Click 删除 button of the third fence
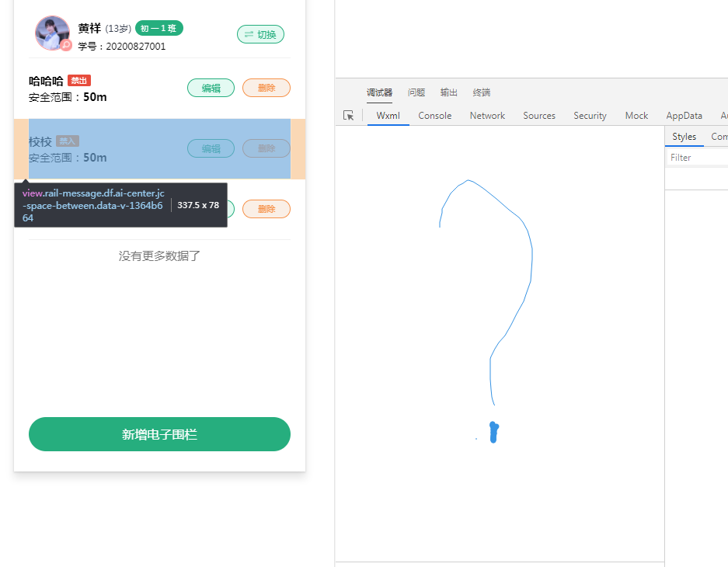The width and height of the screenshot is (728, 567). [266, 209]
